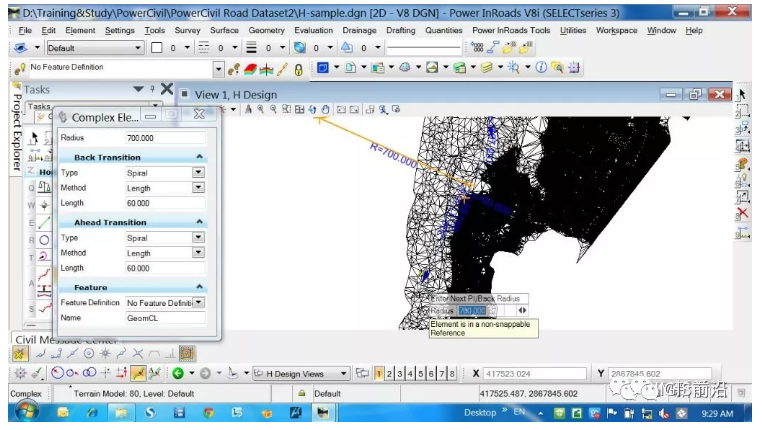This screenshot has height=430, width=762.
Task: Open the File menu
Action: (25, 30)
